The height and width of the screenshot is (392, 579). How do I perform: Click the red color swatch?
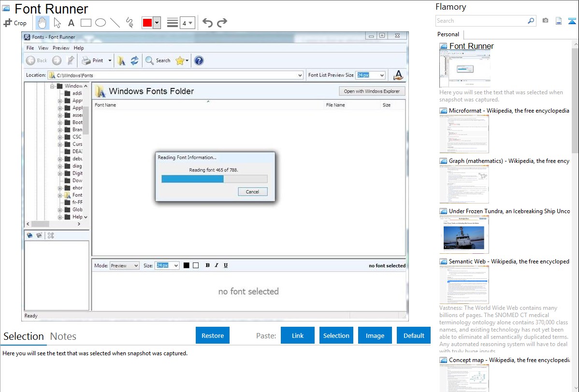pyautogui.click(x=147, y=23)
